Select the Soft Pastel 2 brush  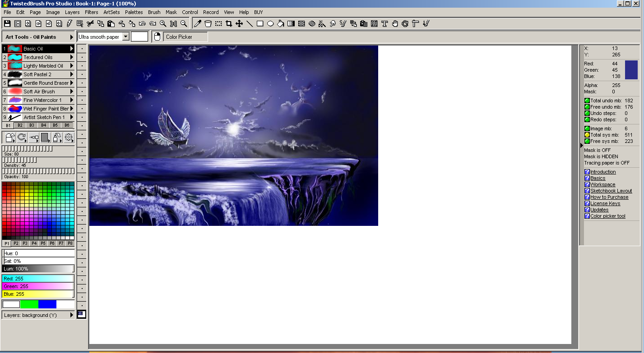(x=38, y=74)
